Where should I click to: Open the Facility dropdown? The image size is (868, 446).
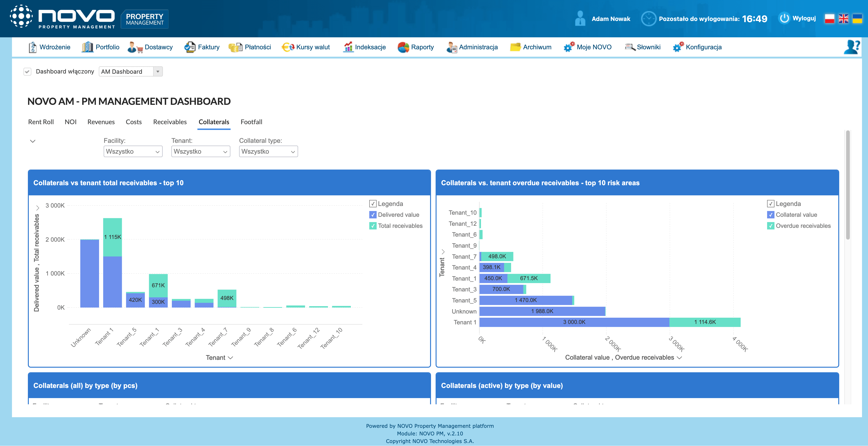133,152
